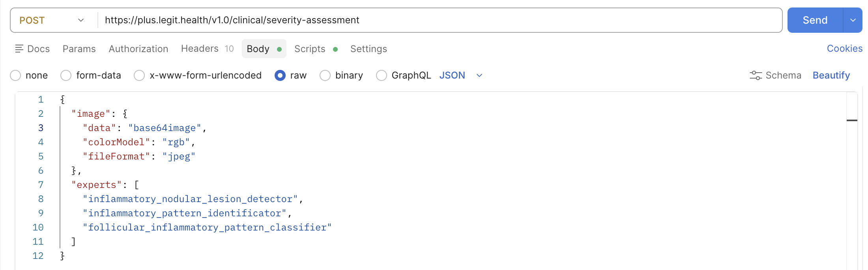868x270 pixels.
Task: Switch to the Settings tab
Action: point(369,49)
